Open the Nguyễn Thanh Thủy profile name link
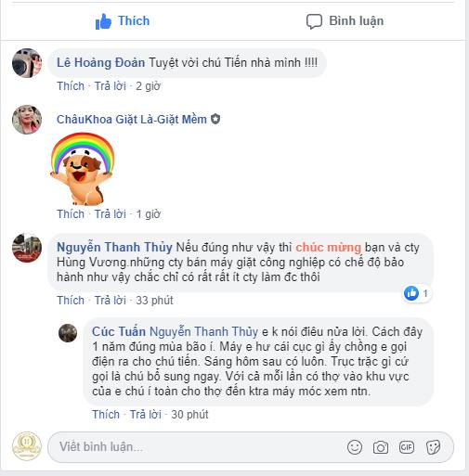The width and height of the screenshot is (469, 476). [114, 247]
